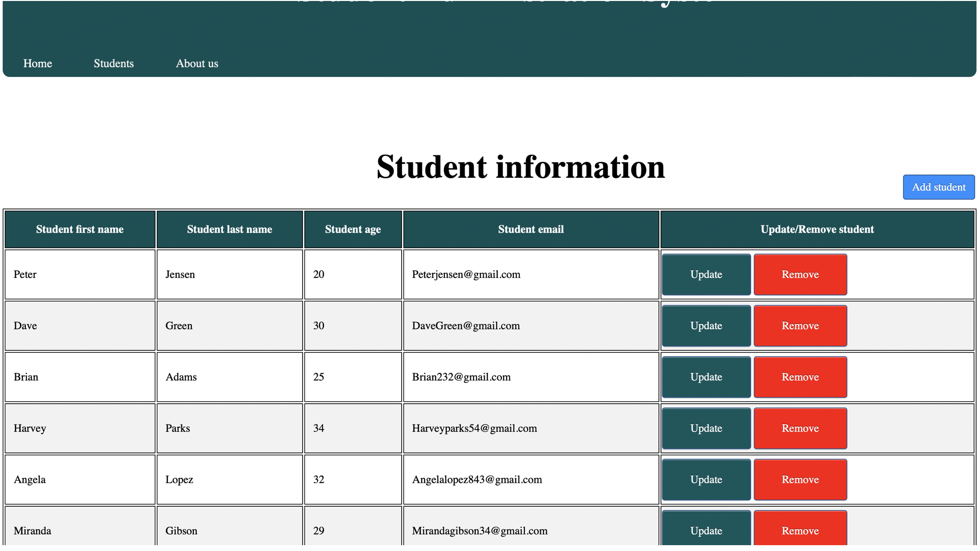Click the first name cell 'Brian'
Image resolution: width=980 pixels, height=551 pixels.
coord(80,377)
